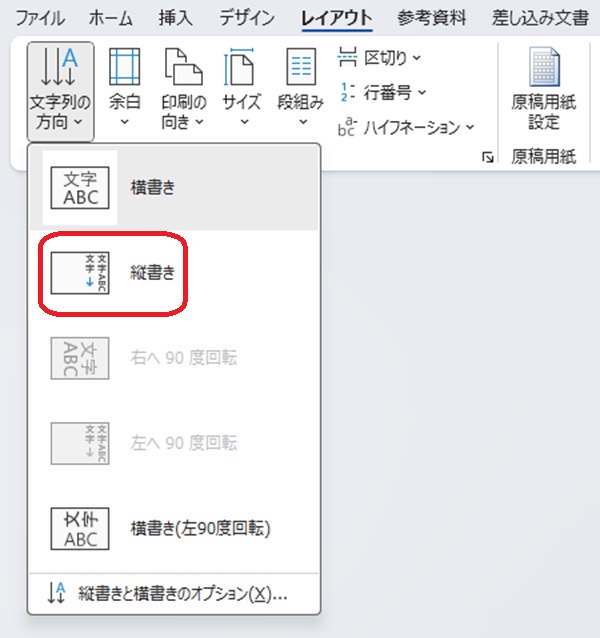Open the 挿入 ribbon tab
The height and width of the screenshot is (638, 600).
[x=176, y=17]
